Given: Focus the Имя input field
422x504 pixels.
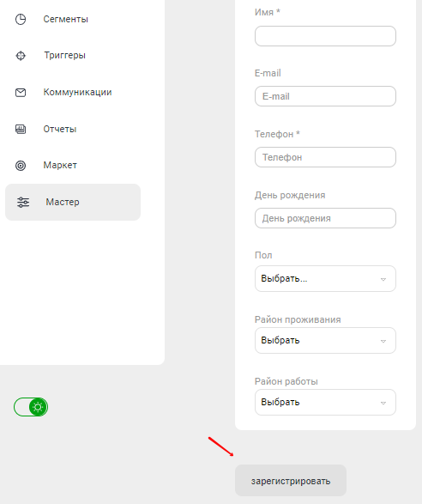Looking at the screenshot, I should (x=325, y=36).
